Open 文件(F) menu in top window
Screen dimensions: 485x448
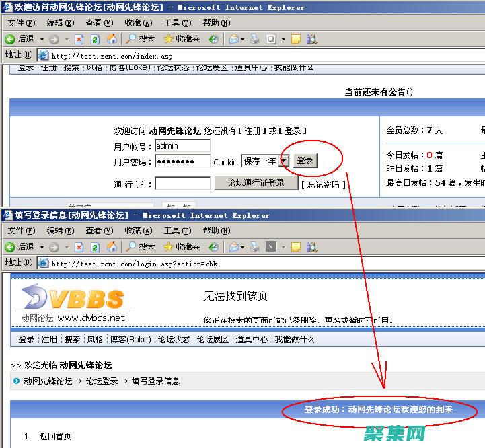click(21, 23)
